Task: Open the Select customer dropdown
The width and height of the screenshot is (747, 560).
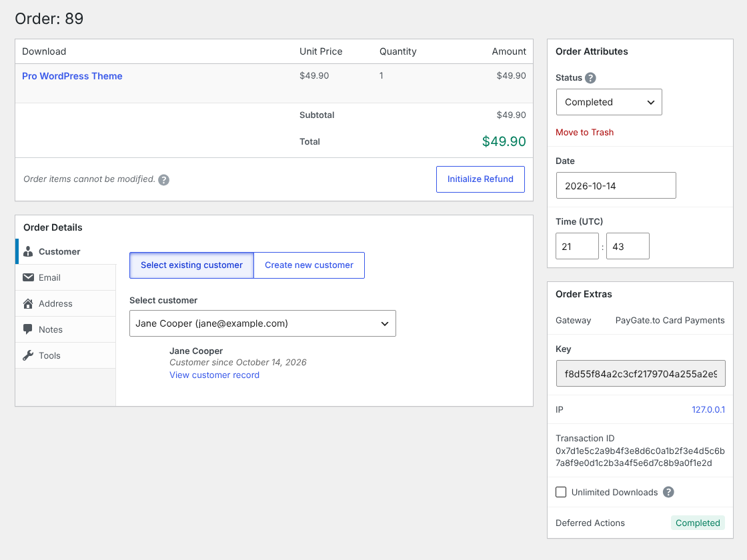Action: tap(263, 323)
